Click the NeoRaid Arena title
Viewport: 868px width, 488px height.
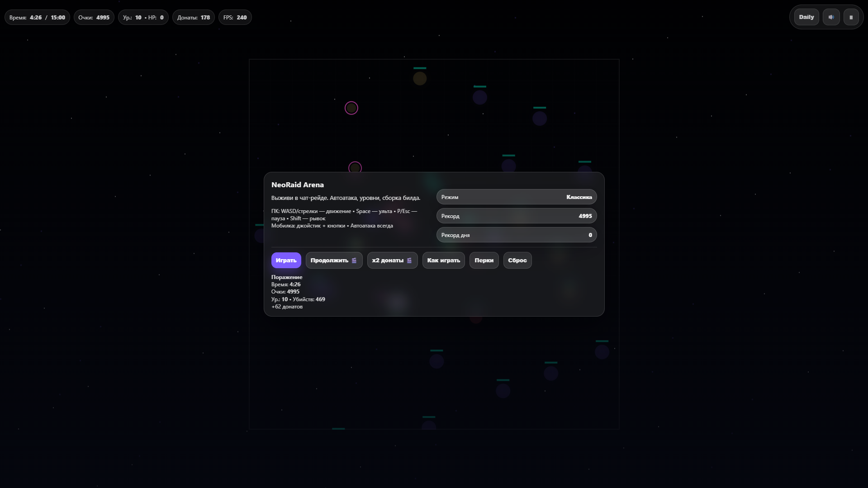tap(298, 185)
